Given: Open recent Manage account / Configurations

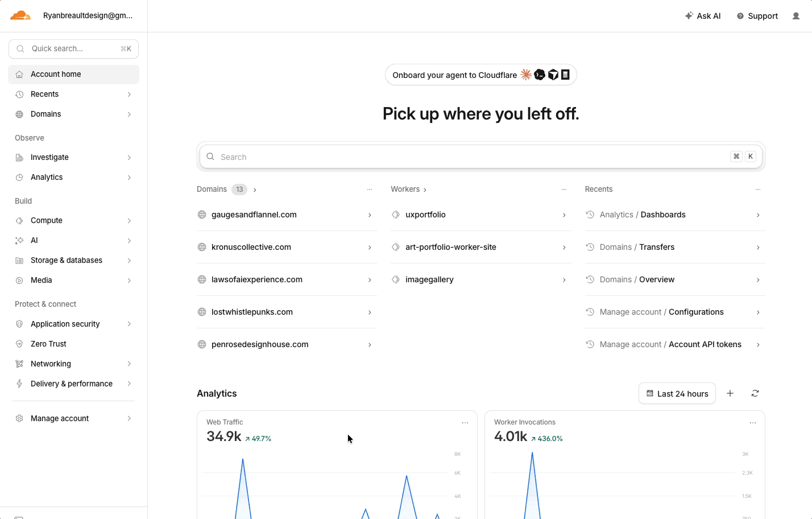Looking at the screenshot, I should tap(675, 312).
